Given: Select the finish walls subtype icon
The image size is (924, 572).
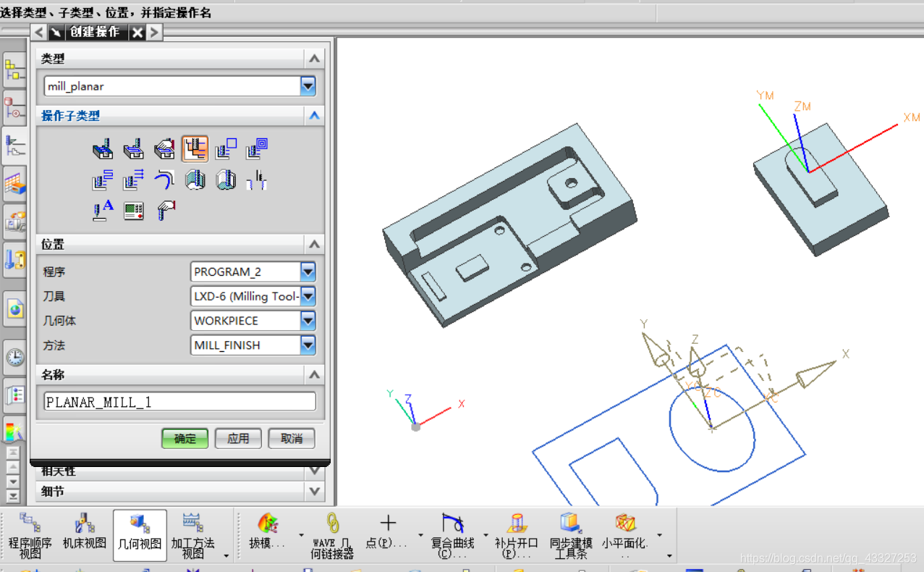Looking at the screenshot, I should click(195, 180).
